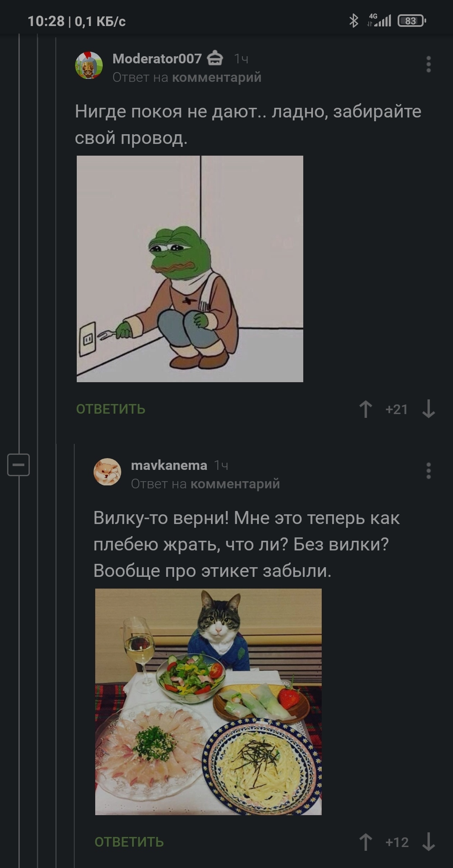Reply to mavkanema with ОТВЕТИТЬ

[129, 842]
